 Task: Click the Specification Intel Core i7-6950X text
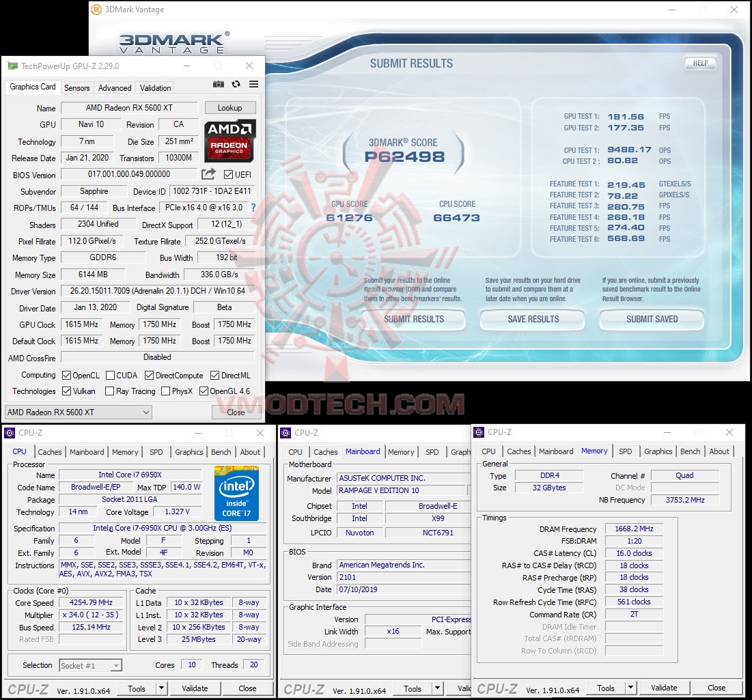(x=163, y=529)
